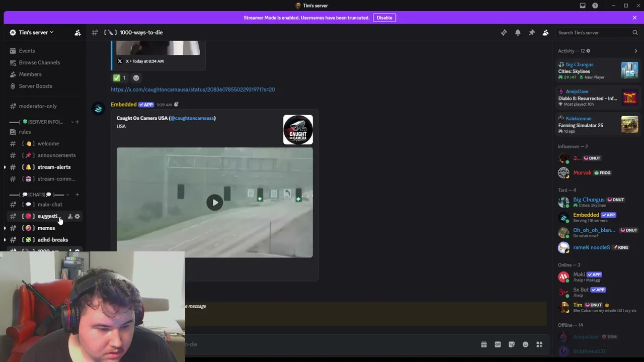Select Oh_oh_oh_blan member
The image size is (644, 362).
pyautogui.click(x=598, y=232)
